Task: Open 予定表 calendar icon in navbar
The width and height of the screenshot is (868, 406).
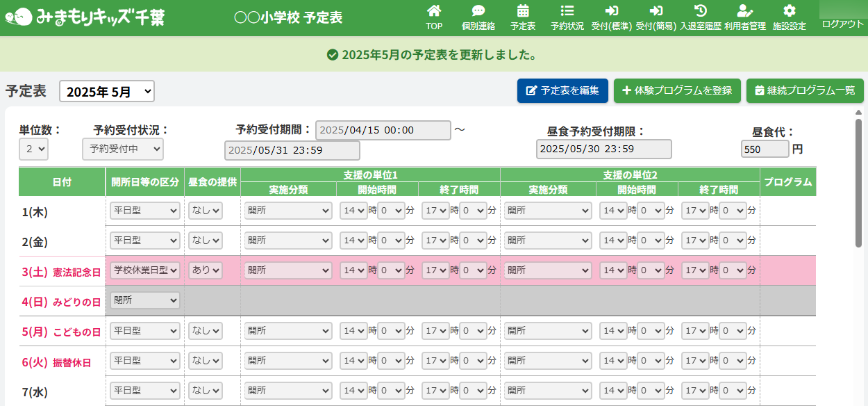Action: pos(523,17)
